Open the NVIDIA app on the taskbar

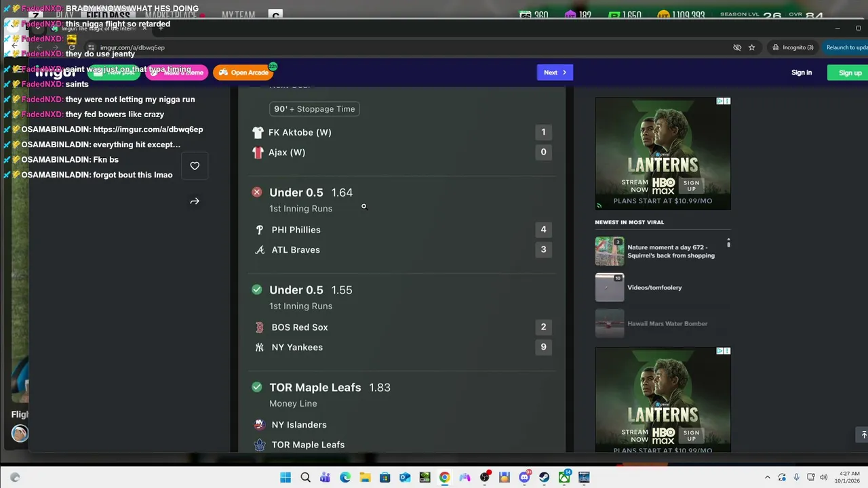pyautogui.click(x=425, y=477)
